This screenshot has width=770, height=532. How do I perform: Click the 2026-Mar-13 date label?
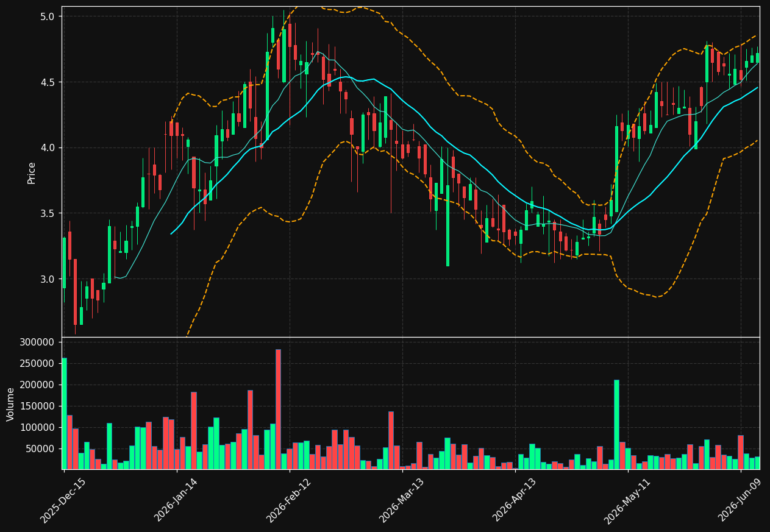point(402,500)
